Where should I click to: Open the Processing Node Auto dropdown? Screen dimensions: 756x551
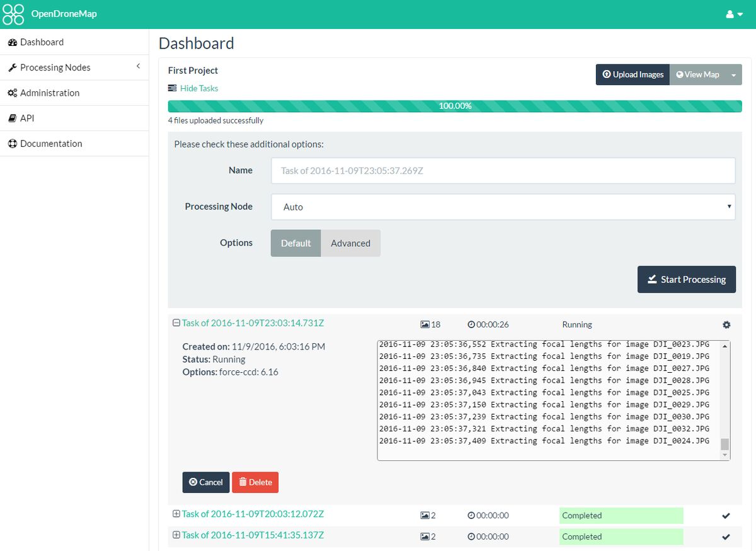(x=502, y=207)
